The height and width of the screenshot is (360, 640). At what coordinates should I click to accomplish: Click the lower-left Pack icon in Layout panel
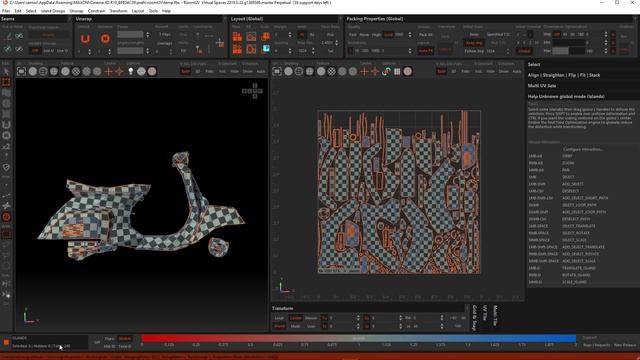pos(237,49)
